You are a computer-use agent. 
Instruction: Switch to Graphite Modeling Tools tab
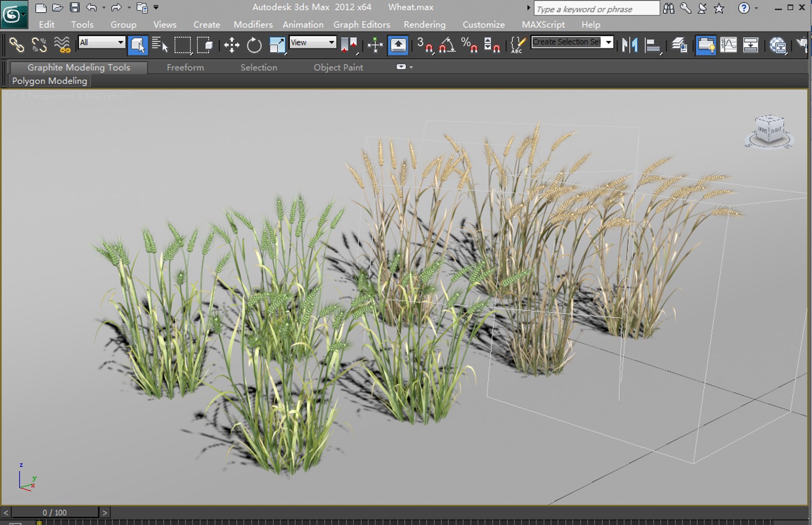coord(79,68)
